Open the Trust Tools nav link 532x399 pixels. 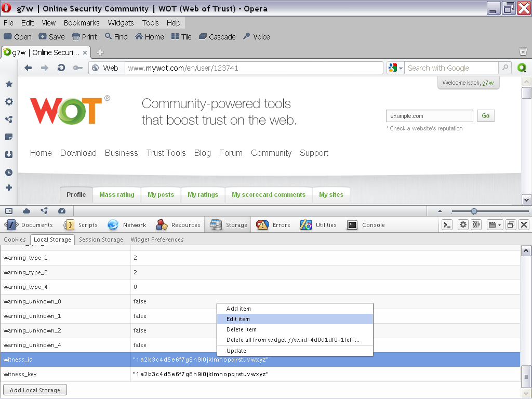(x=166, y=153)
